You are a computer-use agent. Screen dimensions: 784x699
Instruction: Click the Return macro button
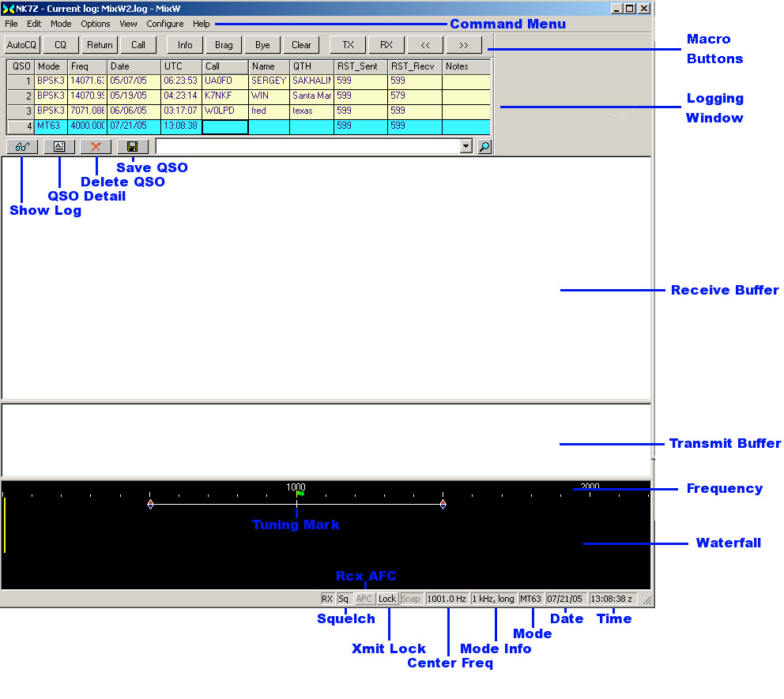(x=100, y=44)
